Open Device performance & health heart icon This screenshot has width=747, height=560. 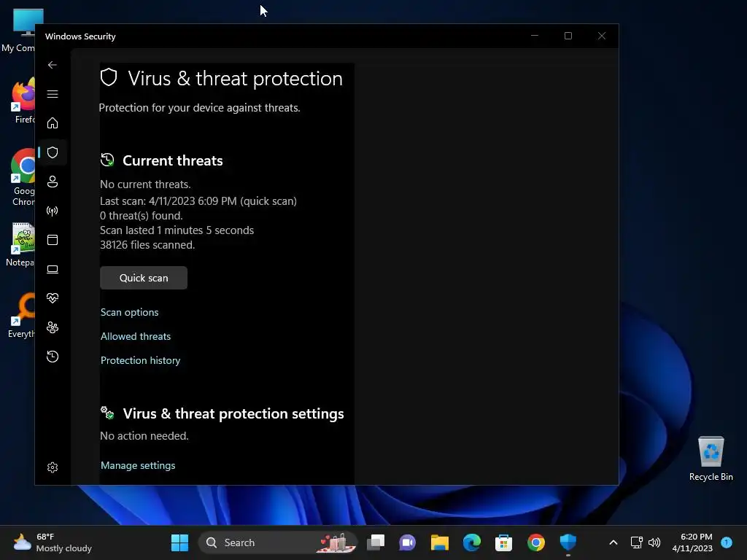point(53,298)
